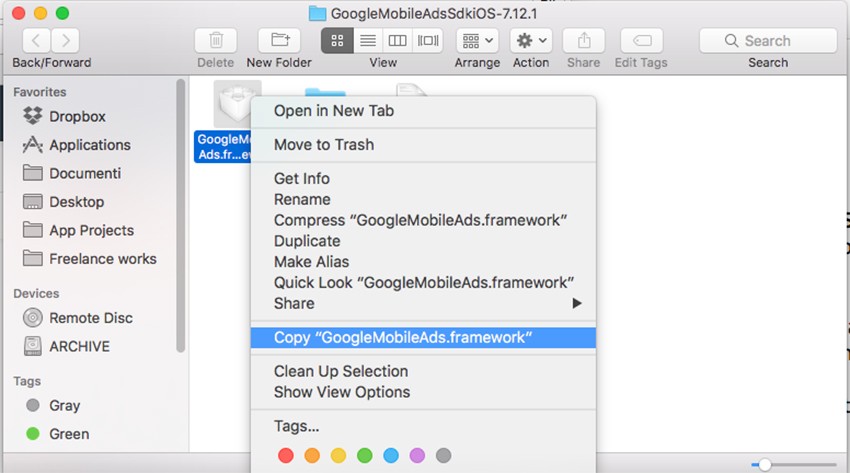
Task: Apply the blue tag color
Action: [391, 456]
